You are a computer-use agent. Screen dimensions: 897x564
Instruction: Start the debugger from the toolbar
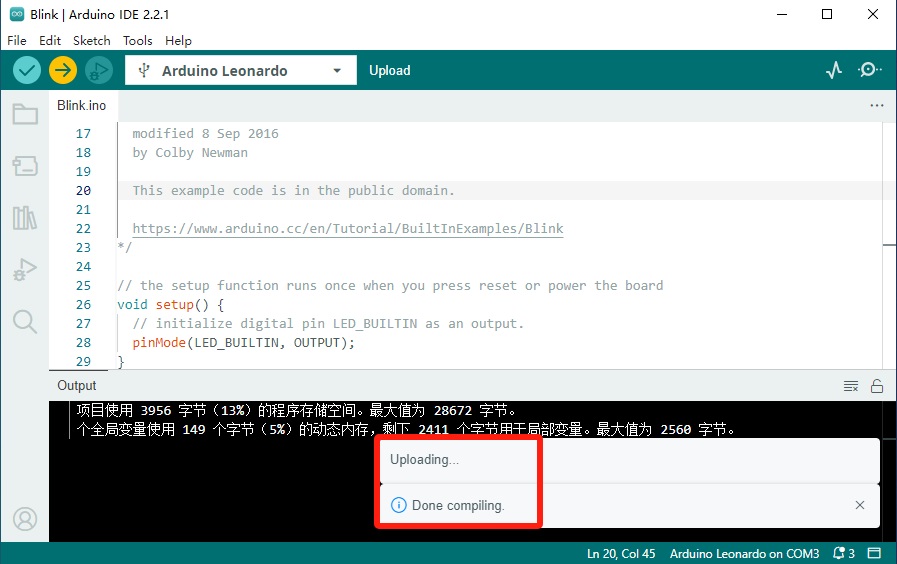point(99,70)
